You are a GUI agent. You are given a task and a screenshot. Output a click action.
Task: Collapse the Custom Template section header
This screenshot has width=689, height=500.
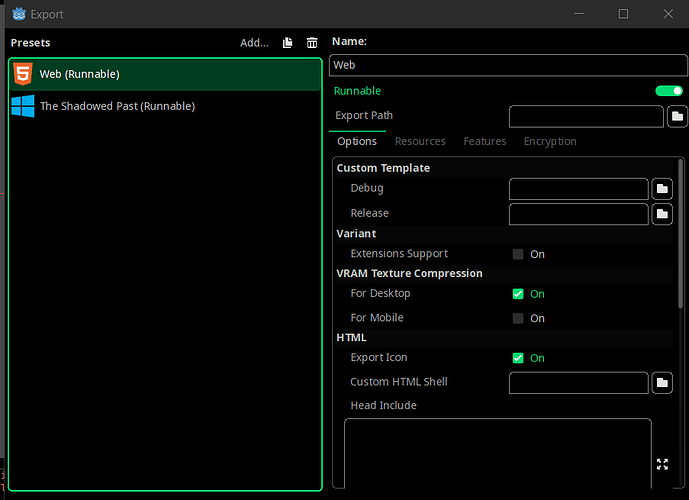coord(504,168)
